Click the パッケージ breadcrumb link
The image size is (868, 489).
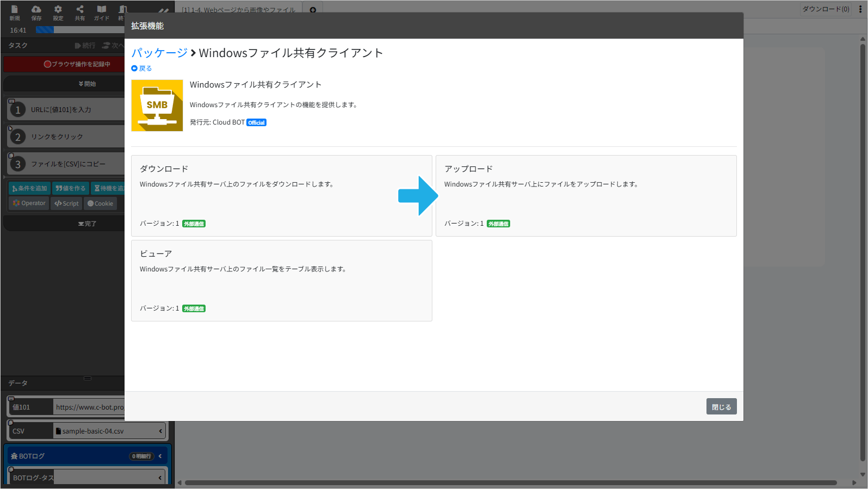click(159, 53)
